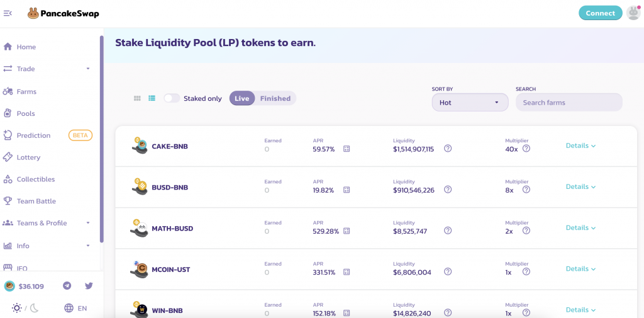Expand Details for WIN-BNB

click(580, 310)
